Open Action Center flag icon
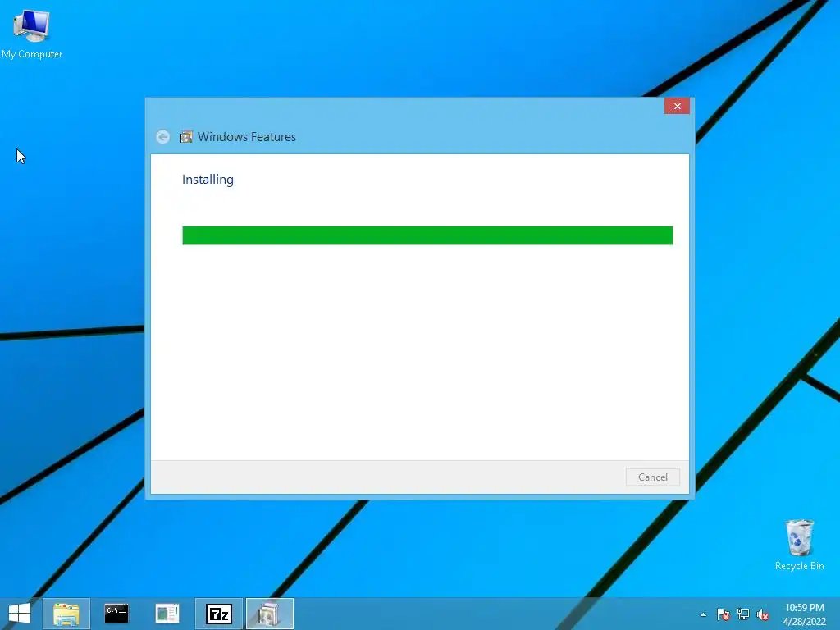Screen dimensions: 840x630 (724, 614)
